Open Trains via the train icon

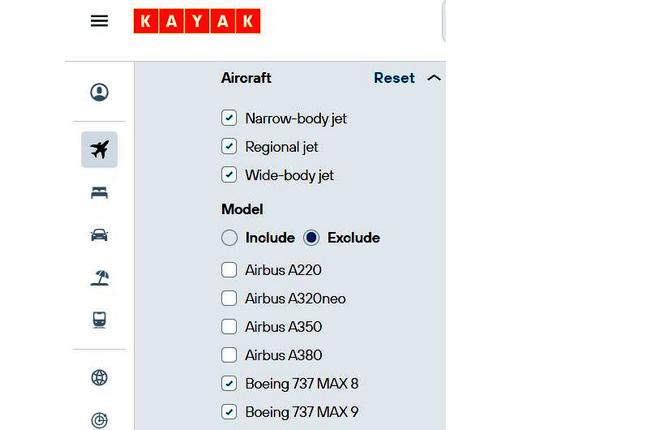[x=99, y=320]
